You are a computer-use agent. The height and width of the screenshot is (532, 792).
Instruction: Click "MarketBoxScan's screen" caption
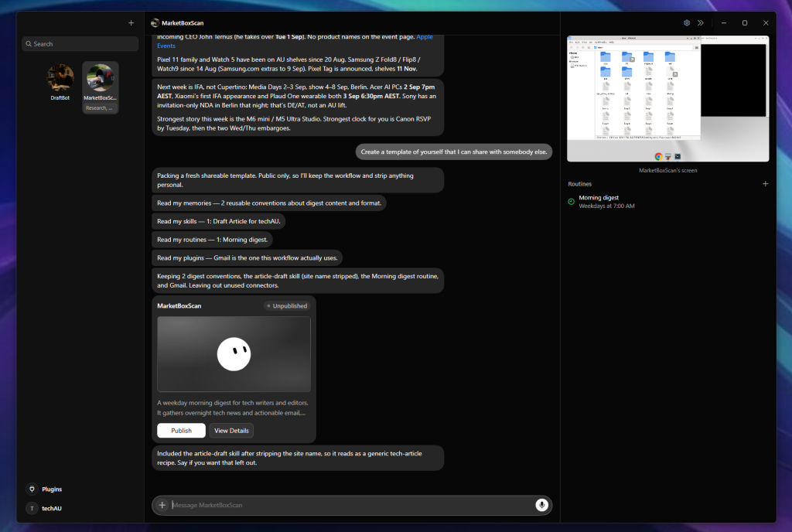667,170
